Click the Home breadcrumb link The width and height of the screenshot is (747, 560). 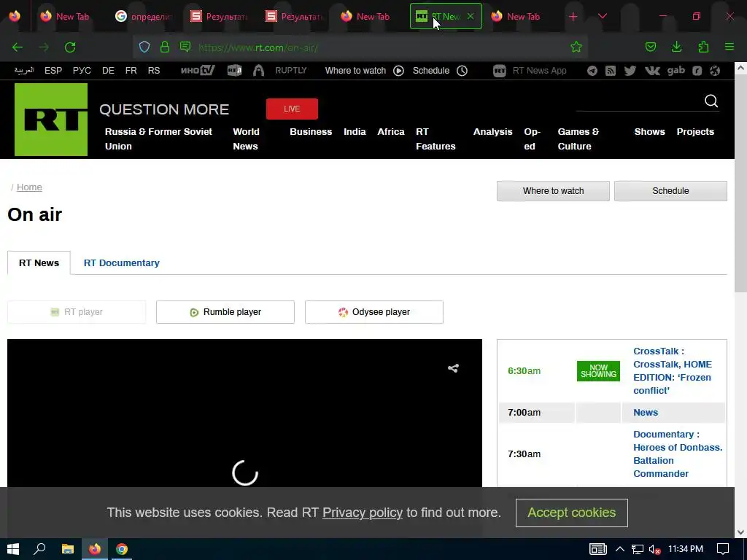click(x=29, y=187)
